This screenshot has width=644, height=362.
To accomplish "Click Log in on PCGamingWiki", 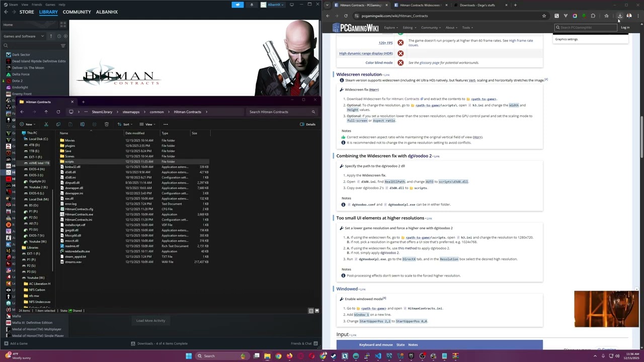I will click(x=625, y=28).
